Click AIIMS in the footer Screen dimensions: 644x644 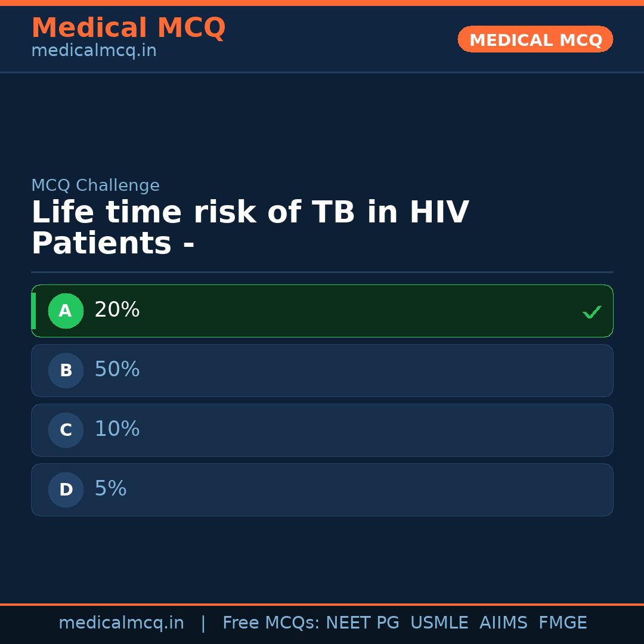503,623
